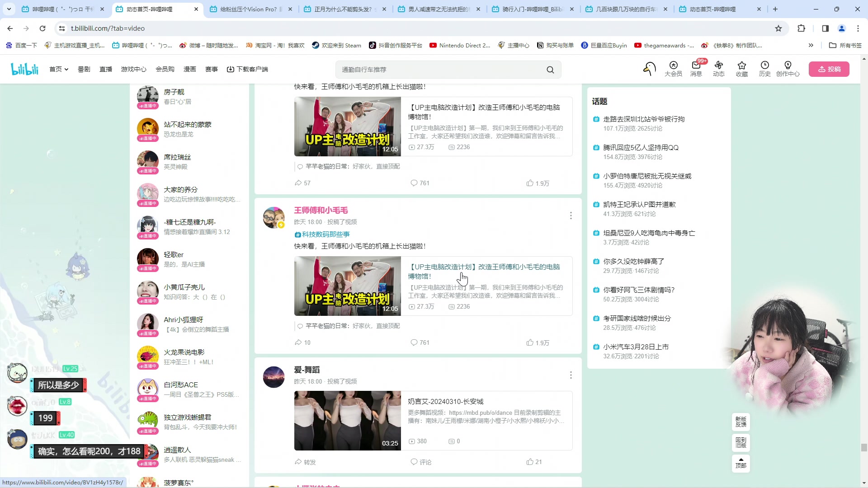Open the 收藏 favorites icon

point(741,69)
